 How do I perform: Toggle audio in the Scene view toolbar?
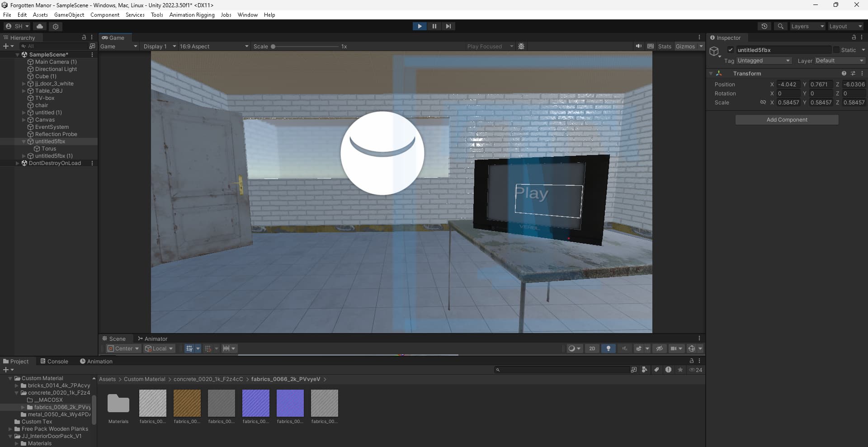pos(625,348)
